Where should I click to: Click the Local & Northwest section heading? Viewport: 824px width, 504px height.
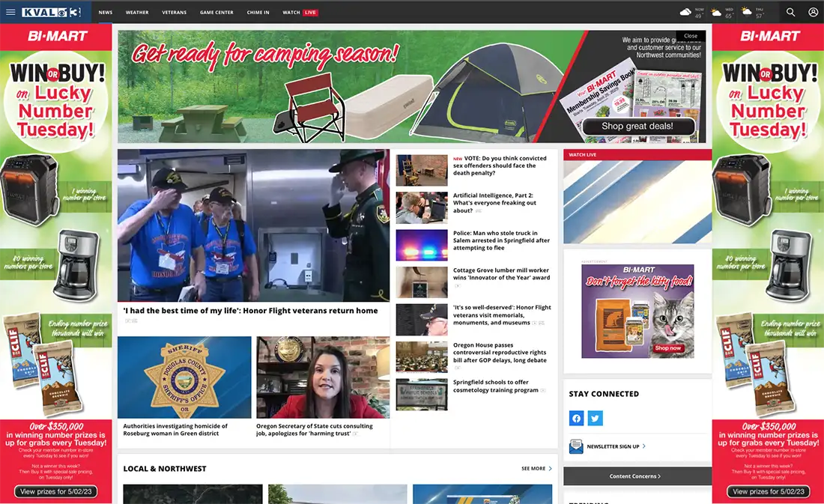[x=165, y=469]
